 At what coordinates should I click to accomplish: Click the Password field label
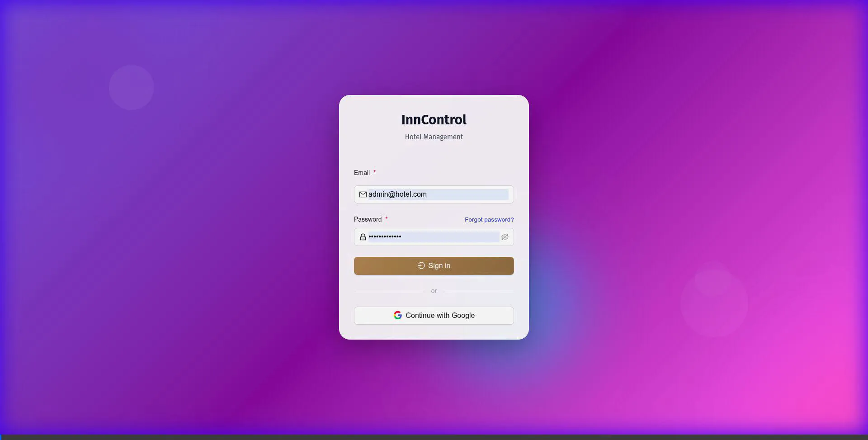point(368,219)
